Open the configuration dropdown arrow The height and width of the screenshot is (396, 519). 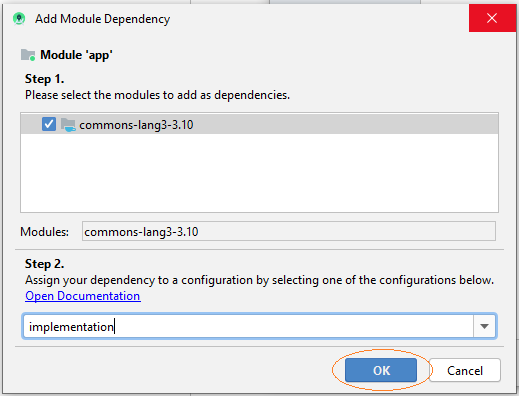click(x=484, y=326)
